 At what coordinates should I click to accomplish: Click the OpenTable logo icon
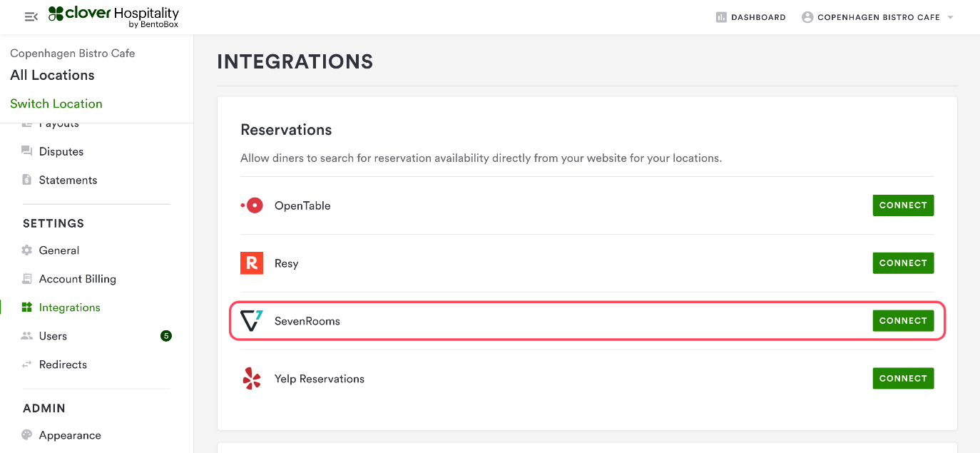(252, 205)
